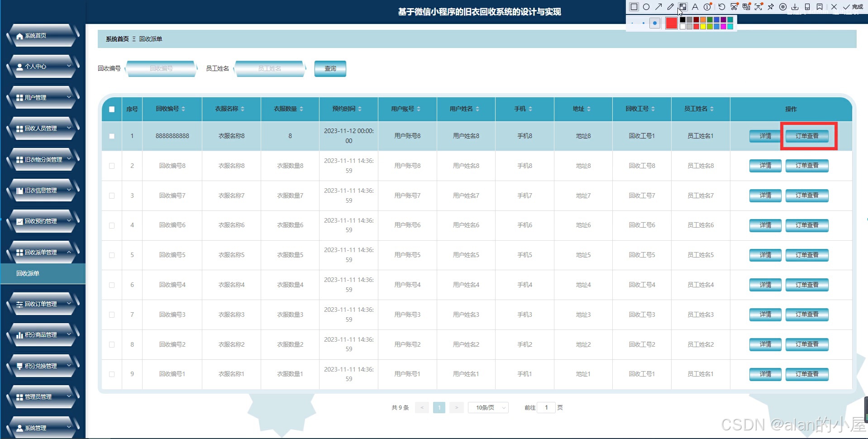Expand 回收订单管理 sidebar chevron
Viewport: 868px width, 439px height.
[69, 304]
